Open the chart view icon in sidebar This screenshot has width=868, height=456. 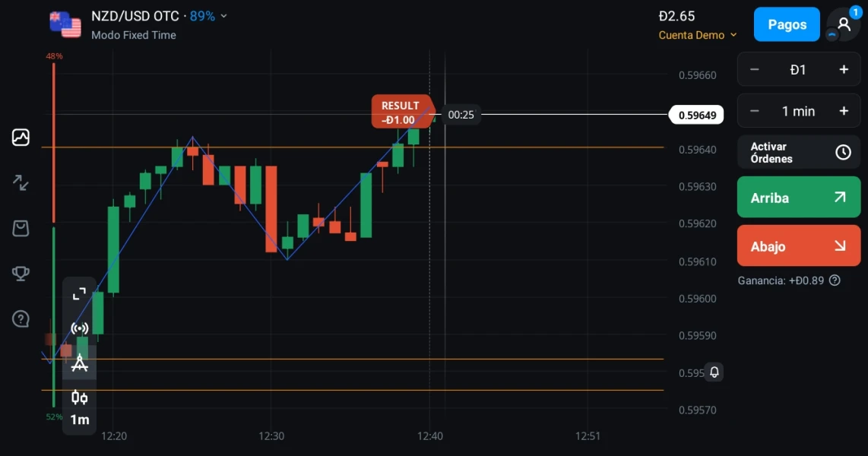coord(21,138)
